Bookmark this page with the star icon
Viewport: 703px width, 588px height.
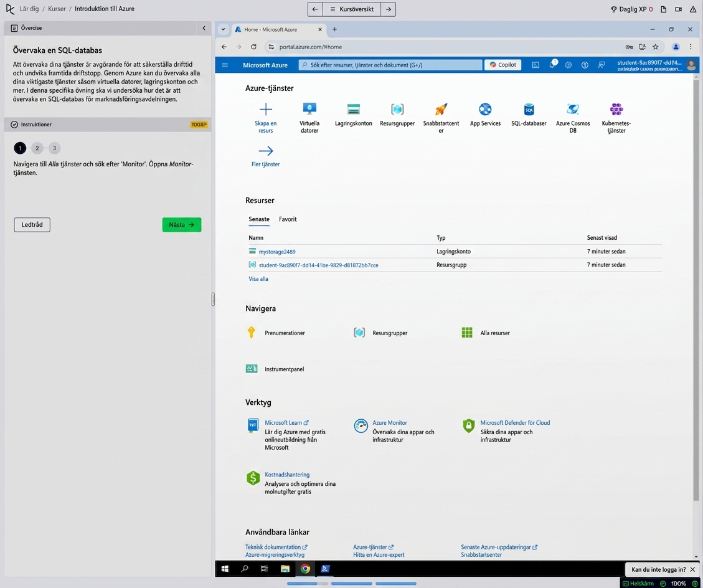(656, 47)
